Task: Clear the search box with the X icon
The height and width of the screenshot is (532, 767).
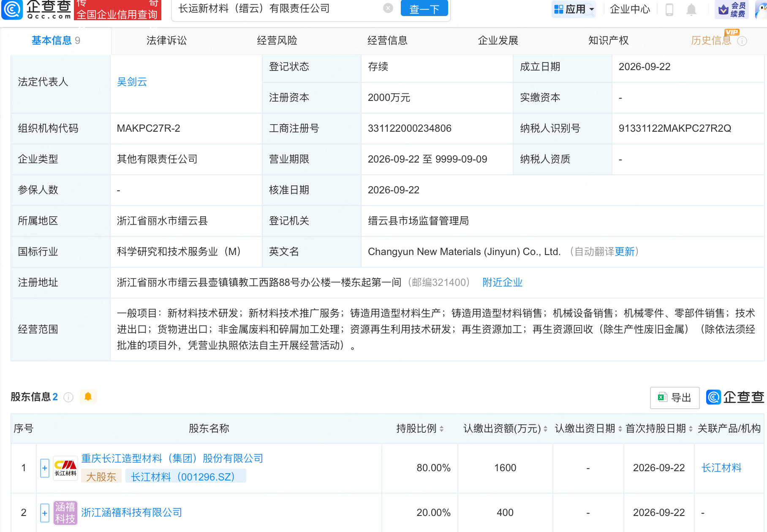Action: coord(388,8)
